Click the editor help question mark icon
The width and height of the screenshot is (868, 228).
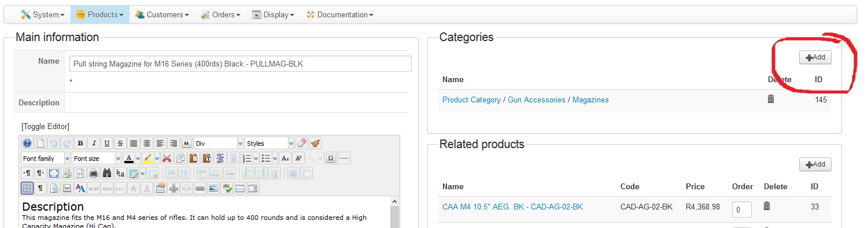(x=27, y=143)
